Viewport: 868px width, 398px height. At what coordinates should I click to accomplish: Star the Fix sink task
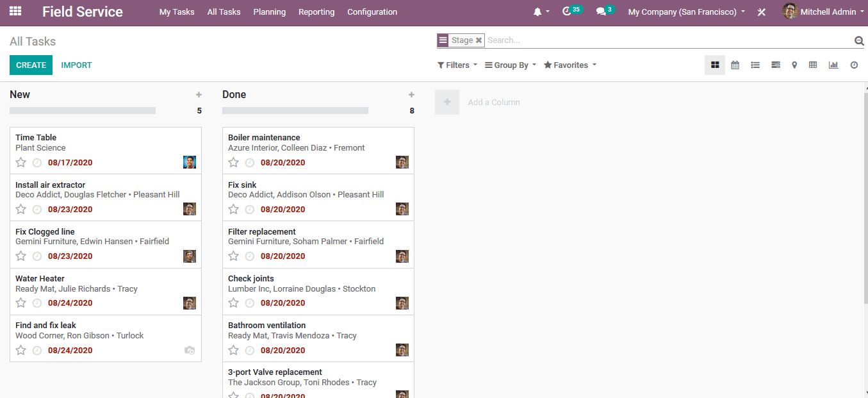pos(234,209)
